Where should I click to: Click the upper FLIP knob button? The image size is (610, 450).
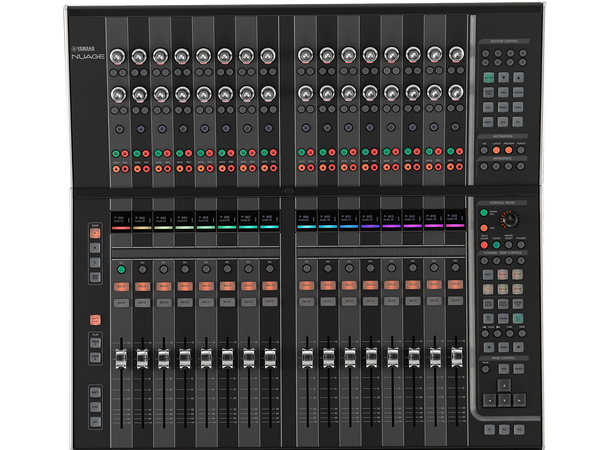coord(95,343)
